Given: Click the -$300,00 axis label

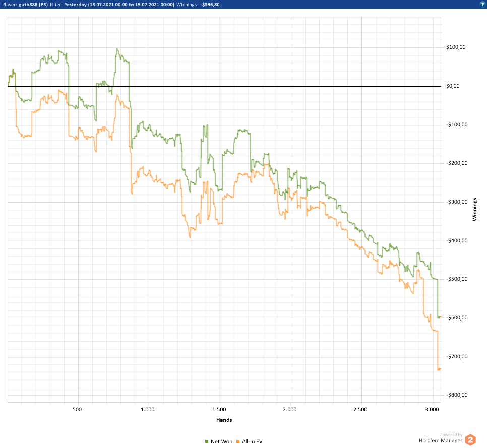Looking at the screenshot, I should coord(457,202).
